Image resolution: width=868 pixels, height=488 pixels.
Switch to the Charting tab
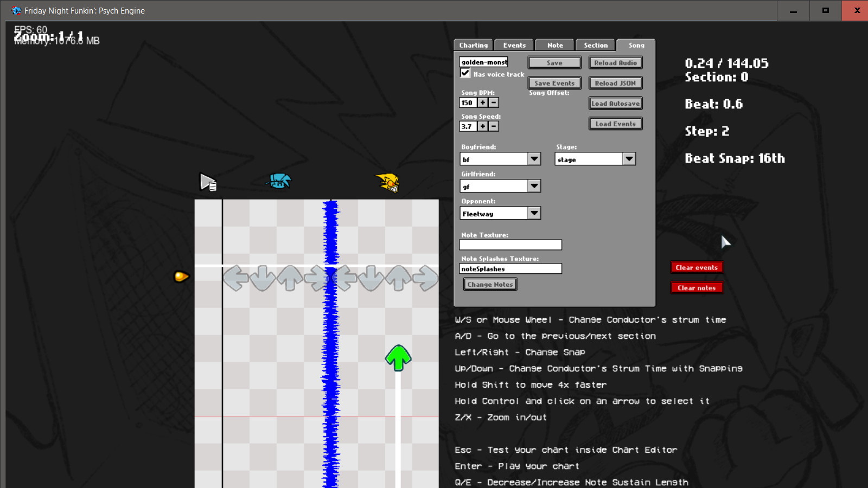[474, 46]
